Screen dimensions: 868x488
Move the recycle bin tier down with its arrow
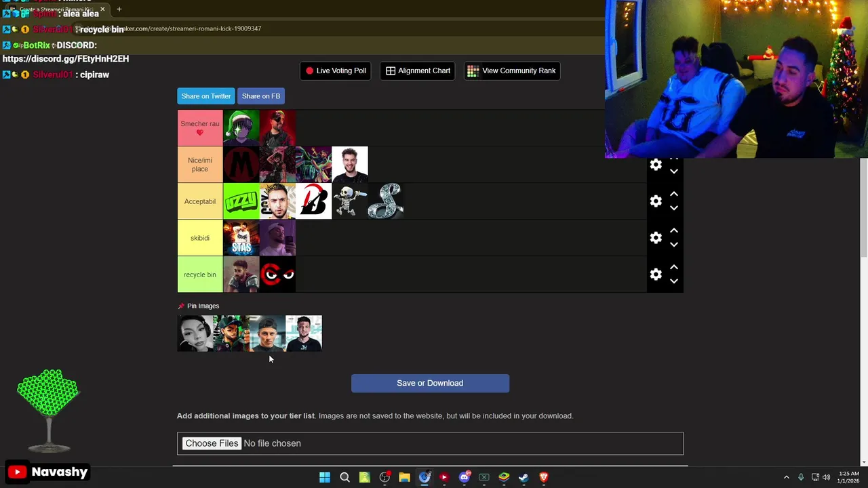pos(674,281)
